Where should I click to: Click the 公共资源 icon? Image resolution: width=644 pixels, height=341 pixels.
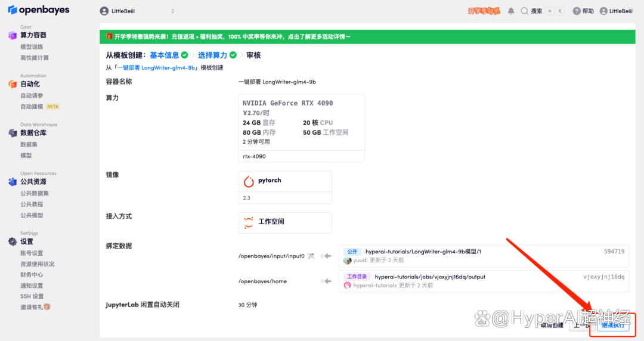point(13,182)
